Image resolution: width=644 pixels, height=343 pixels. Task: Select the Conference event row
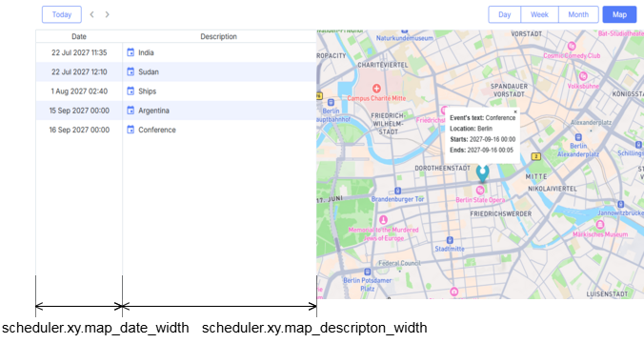point(176,130)
